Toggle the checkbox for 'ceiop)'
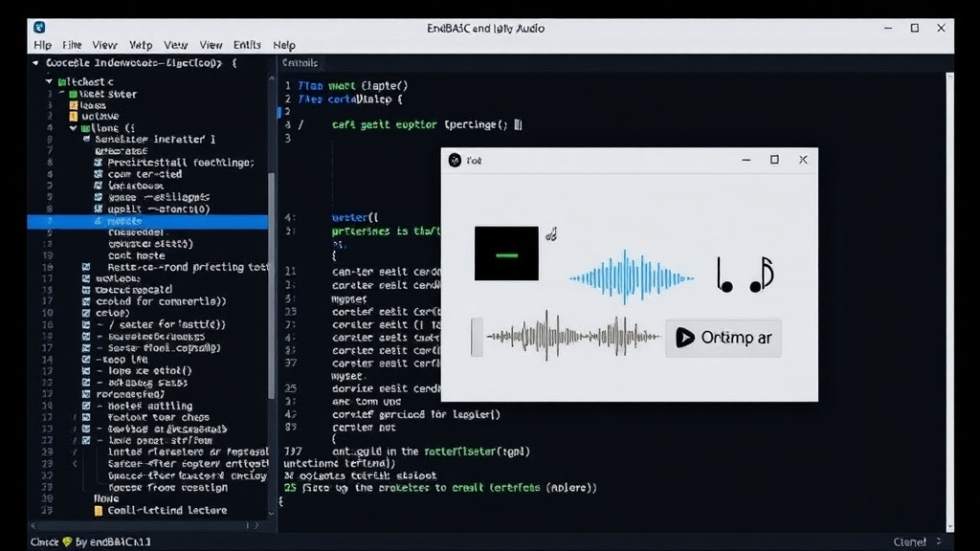The height and width of the screenshot is (551, 980). [x=86, y=313]
